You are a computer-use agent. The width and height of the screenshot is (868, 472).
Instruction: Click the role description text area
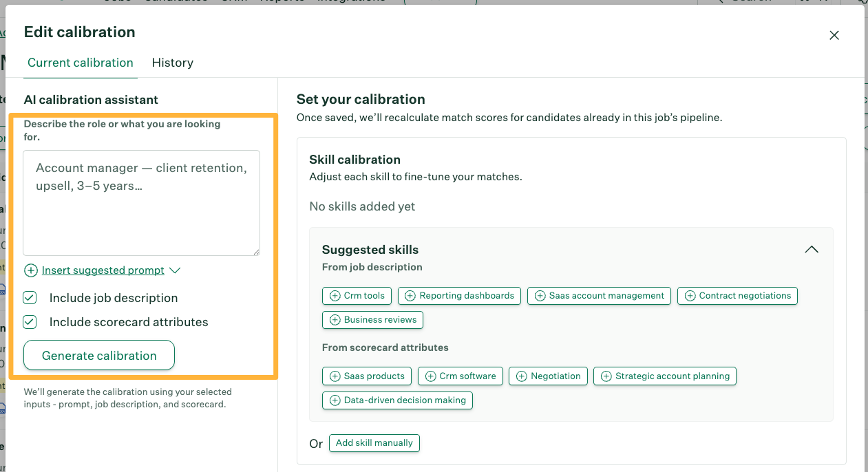(x=141, y=203)
